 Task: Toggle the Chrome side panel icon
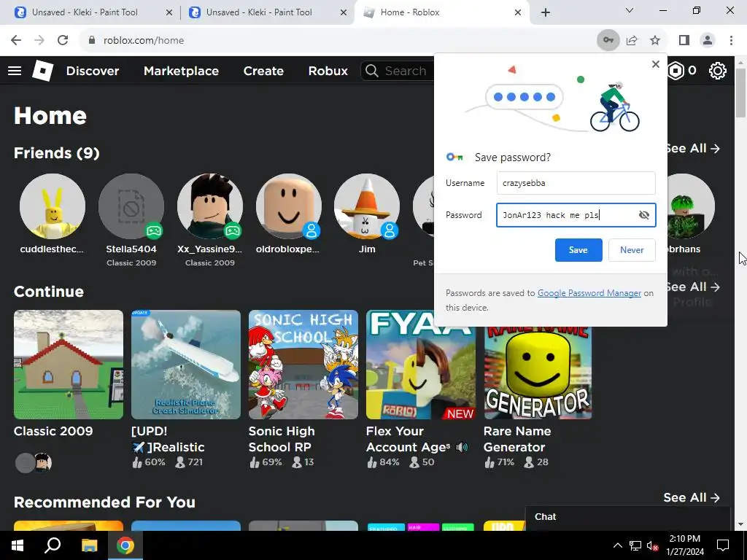[684, 41]
